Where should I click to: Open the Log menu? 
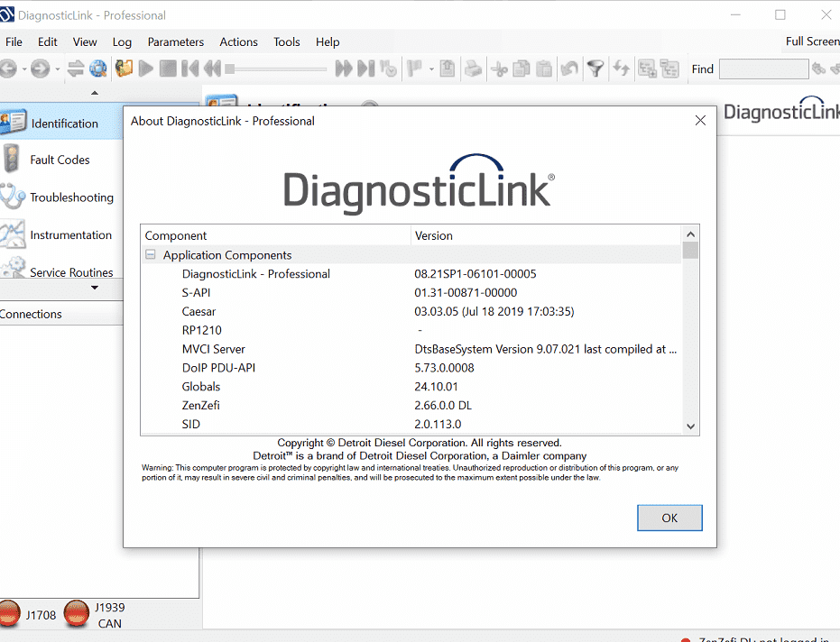click(122, 41)
